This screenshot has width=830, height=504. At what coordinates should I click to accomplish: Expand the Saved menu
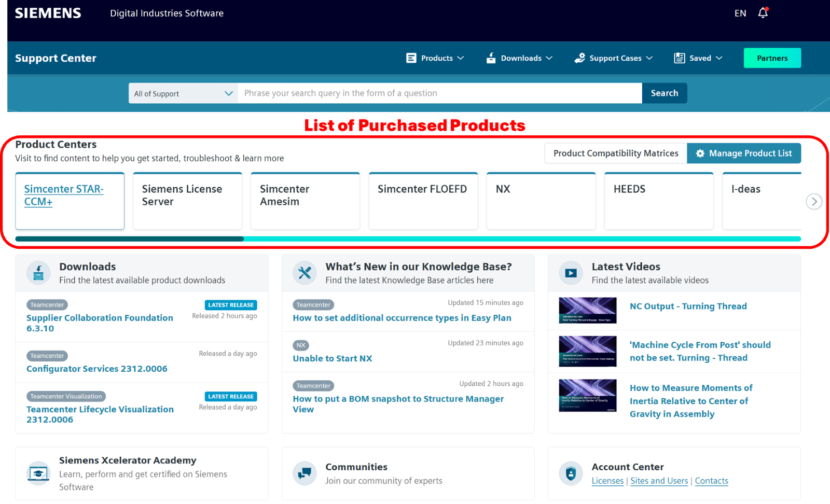(x=698, y=58)
